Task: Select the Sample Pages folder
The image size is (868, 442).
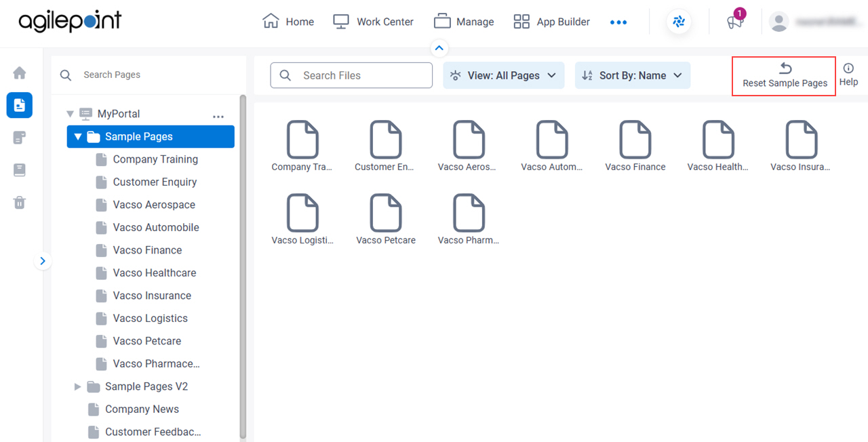Action: point(151,136)
